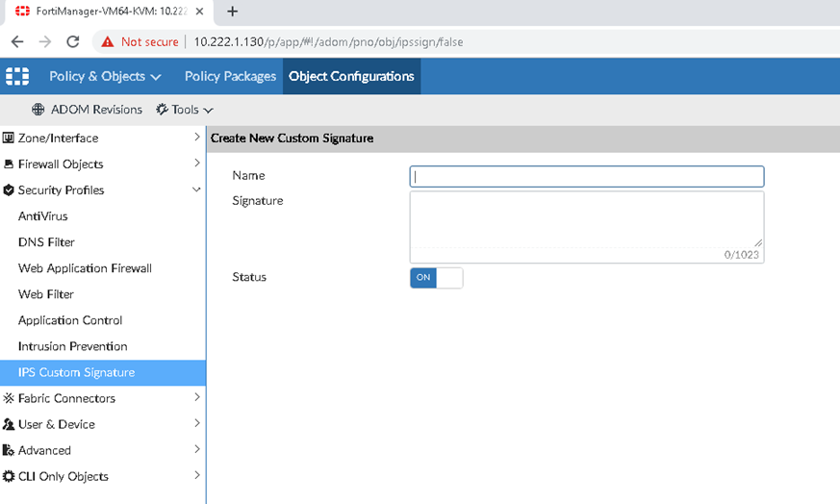The image size is (840, 504).
Task: Click the Security Profiles shield icon
Action: tap(9, 190)
